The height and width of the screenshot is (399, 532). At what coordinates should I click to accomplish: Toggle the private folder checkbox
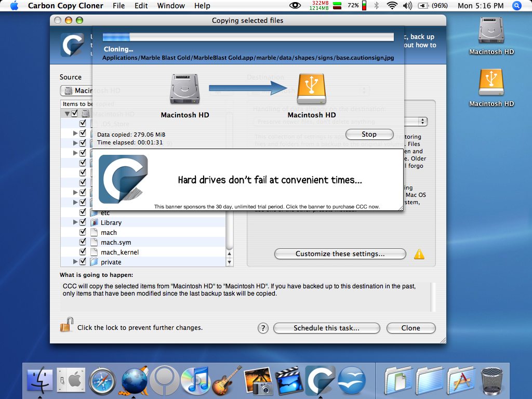tap(83, 261)
